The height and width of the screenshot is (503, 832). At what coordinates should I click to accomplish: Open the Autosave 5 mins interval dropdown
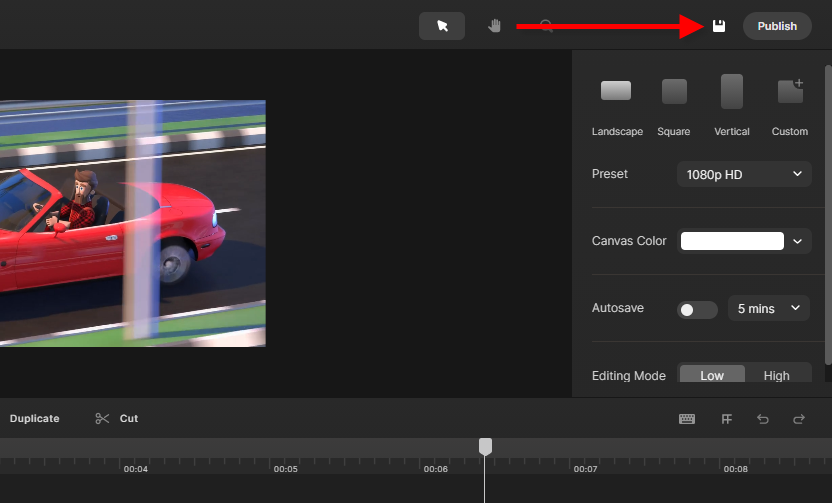click(768, 308)
